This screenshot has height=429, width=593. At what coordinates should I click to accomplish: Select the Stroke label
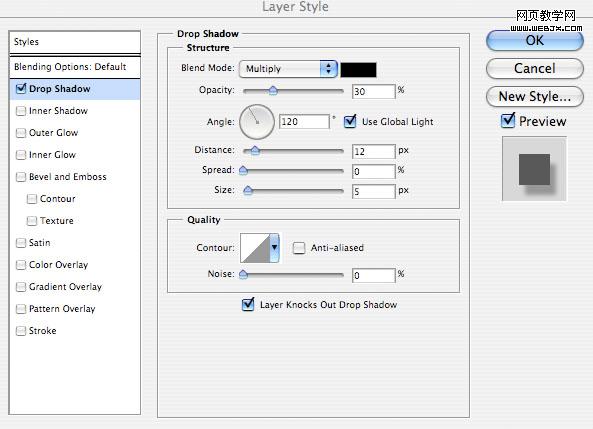[x=43, y=331]
